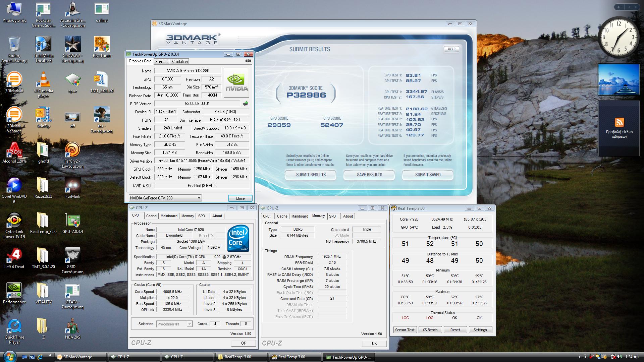This screenshot has width=644, height=362.
Task: Click the HELP button in 3DMark Vantage
Action: click(451, 49)
